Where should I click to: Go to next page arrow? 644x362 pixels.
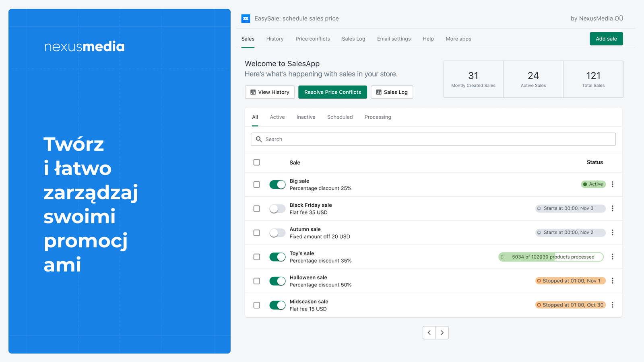442,333
